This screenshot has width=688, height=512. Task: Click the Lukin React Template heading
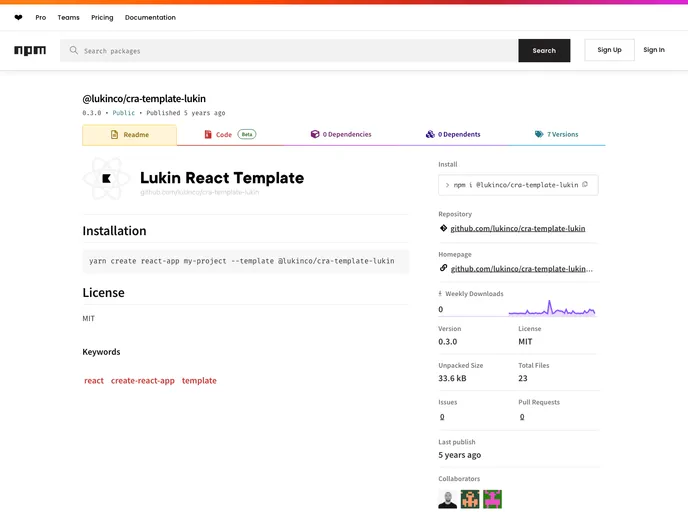[222, 178]
